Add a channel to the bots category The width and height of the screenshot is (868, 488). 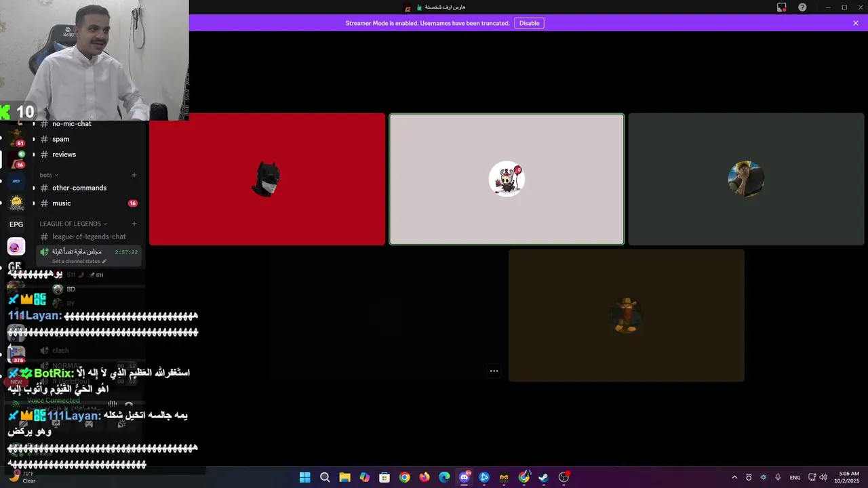pos(134,175)
